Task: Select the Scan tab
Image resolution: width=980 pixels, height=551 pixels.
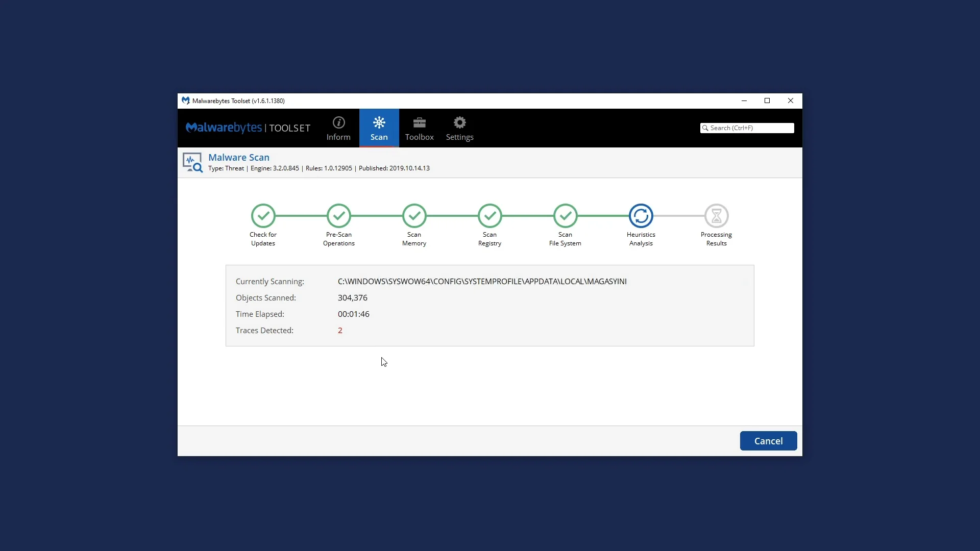Action: [x=379, y=128]
